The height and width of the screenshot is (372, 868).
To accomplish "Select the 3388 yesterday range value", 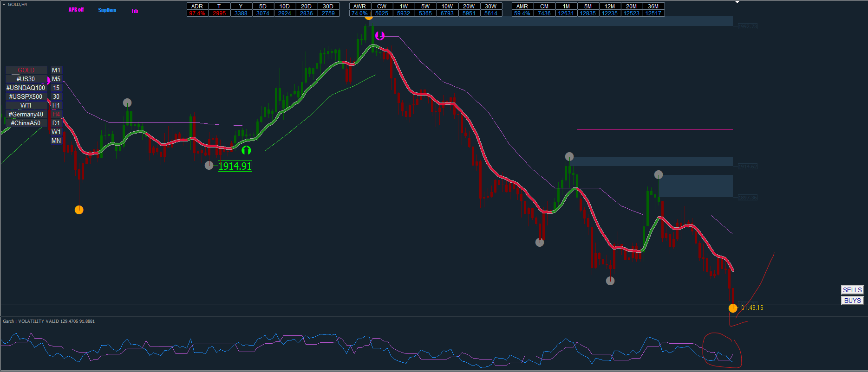I will 241,13.
